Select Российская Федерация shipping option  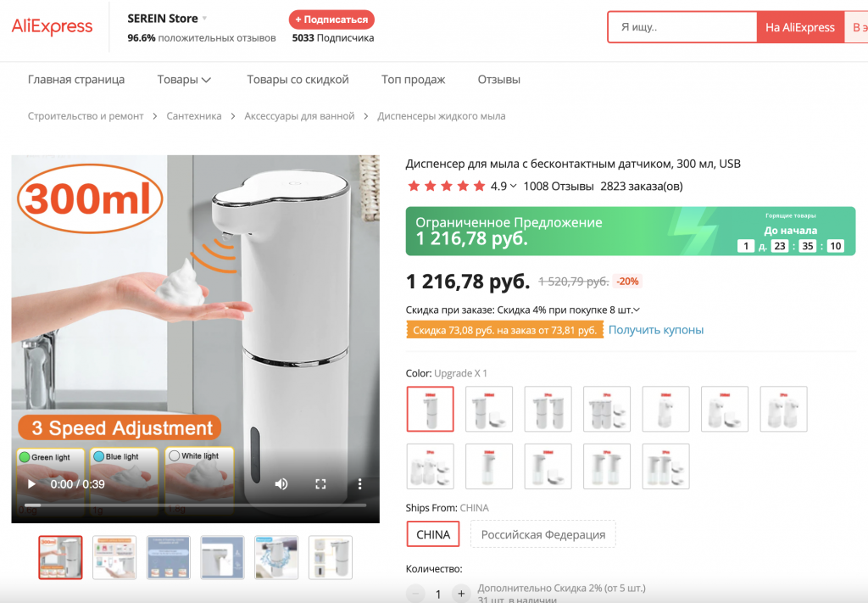[543, 534]
